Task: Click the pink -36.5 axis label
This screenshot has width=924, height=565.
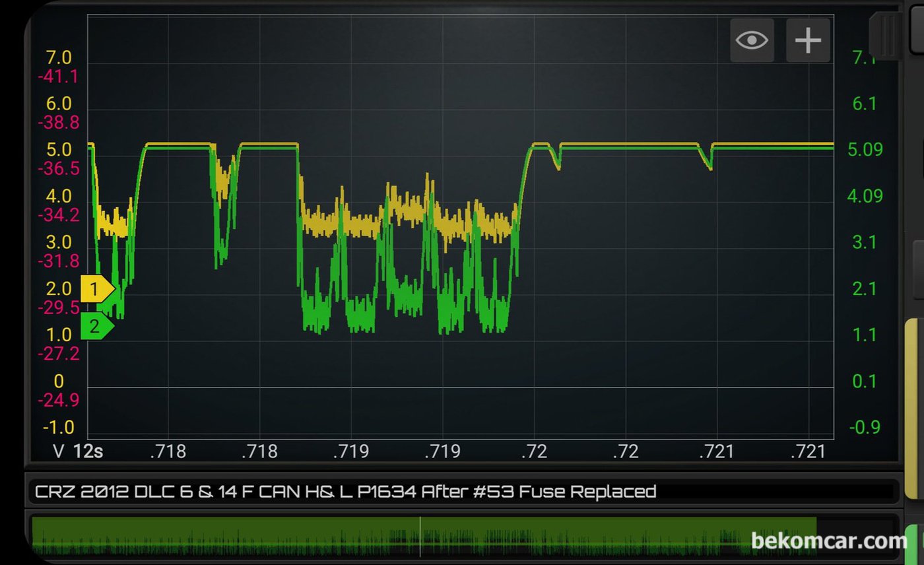Action: [x=58, y=169]
